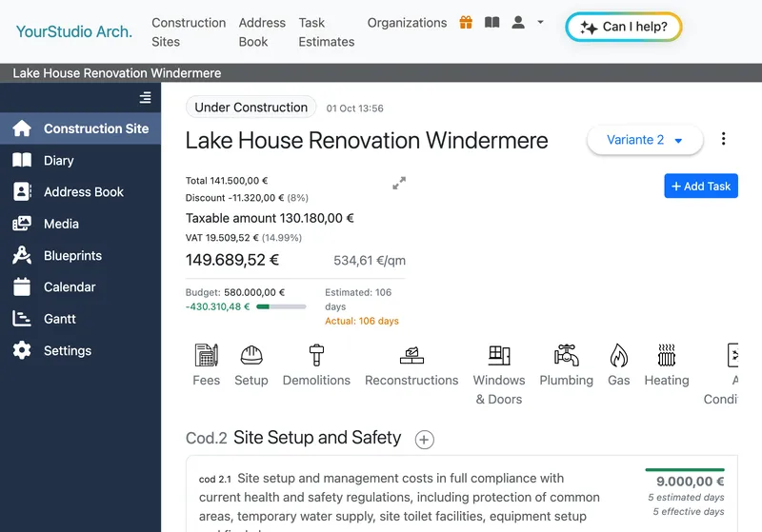Click the Settings gear icon in sidebar
Screen dimensions: 762x532
click(x=22, y=350)
